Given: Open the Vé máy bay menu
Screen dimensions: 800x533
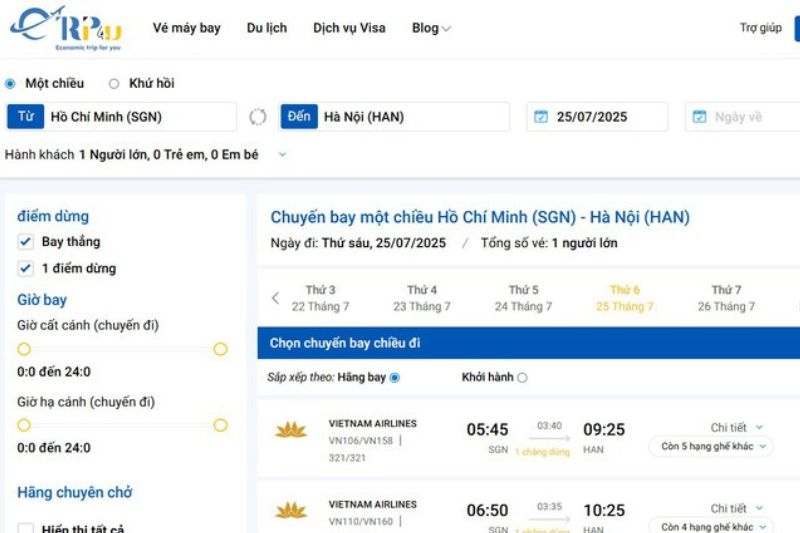Looking at the screenshot, I should [187, 28].
